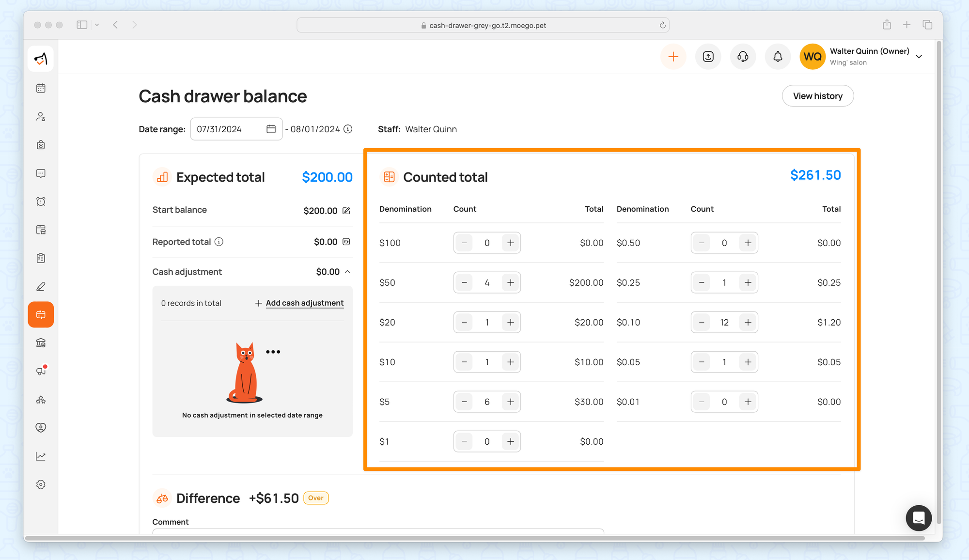The image size is (969, 560).
Task: Open the chat widget bubble
Action: [919, 518]
